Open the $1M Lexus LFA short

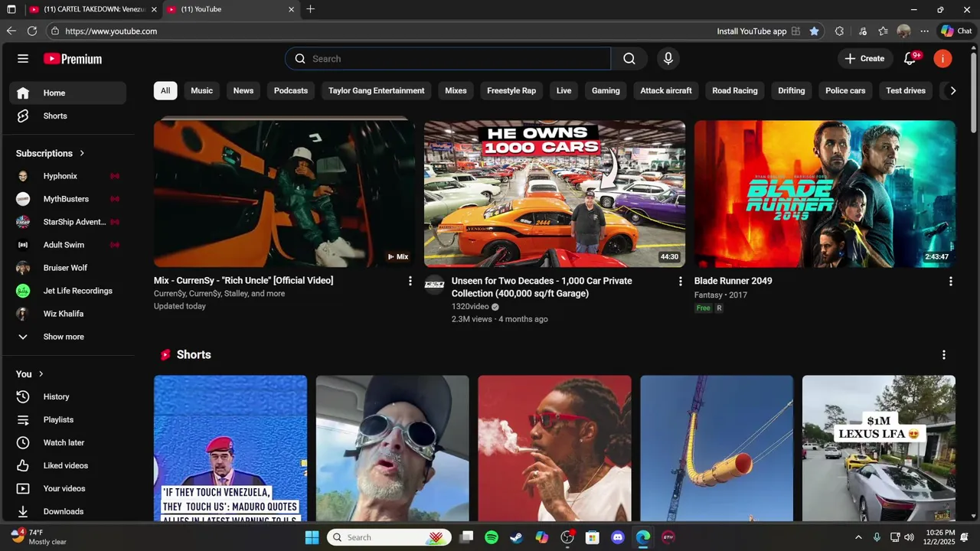click(x=878, y=448)
